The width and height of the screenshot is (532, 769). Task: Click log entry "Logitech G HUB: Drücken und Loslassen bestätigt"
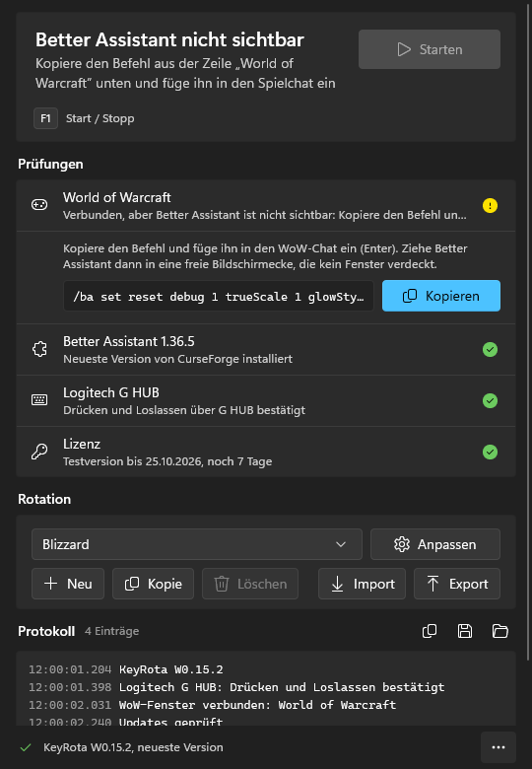click(282, 687)
